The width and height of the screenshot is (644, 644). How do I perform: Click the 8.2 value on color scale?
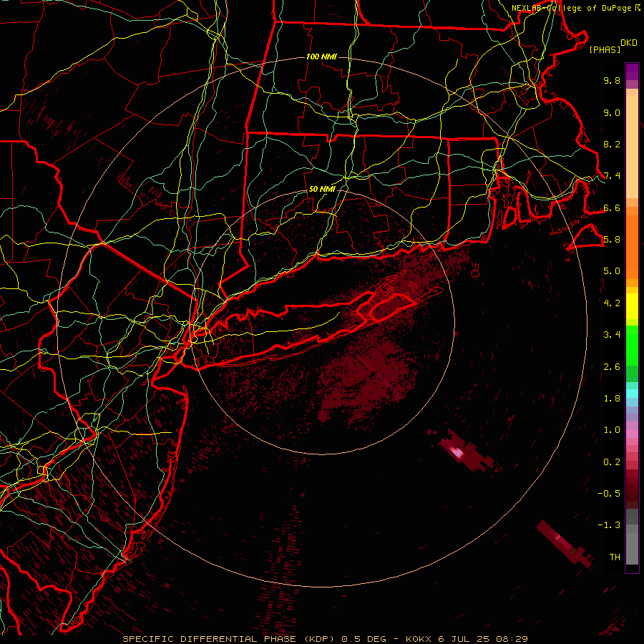(612, 144)
